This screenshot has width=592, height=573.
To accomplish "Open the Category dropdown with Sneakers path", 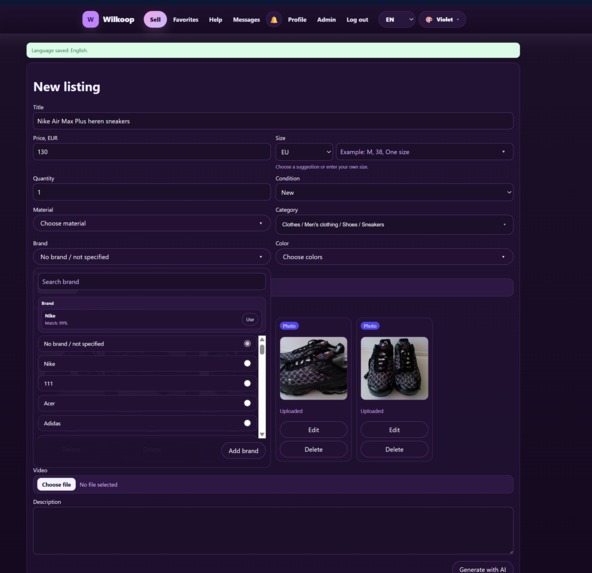I will coord(394,225).
